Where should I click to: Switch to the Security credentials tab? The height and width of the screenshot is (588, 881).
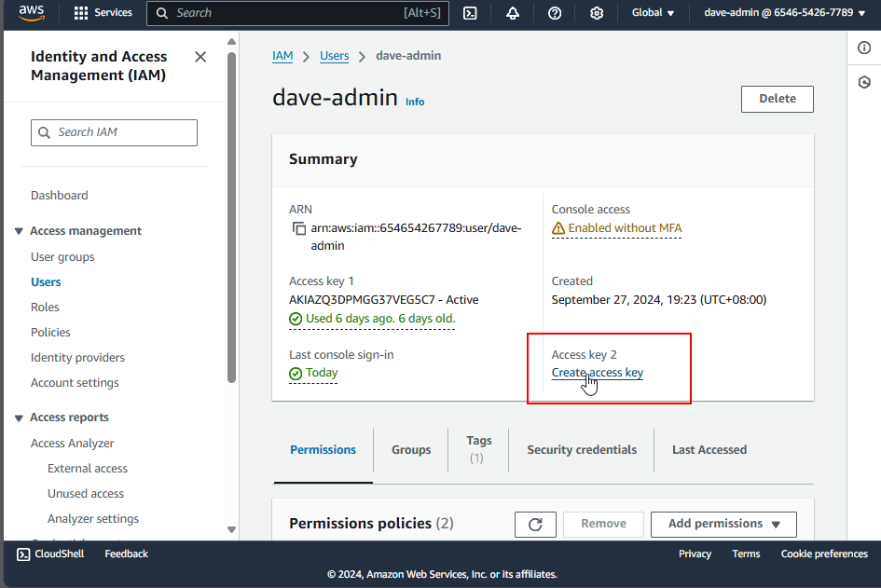pos(582,449)
